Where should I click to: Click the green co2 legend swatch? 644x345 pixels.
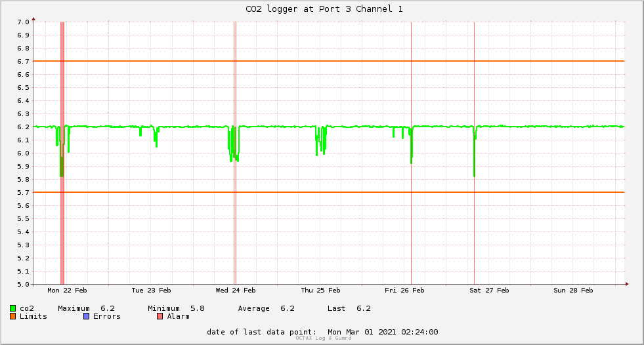[12, 308]
